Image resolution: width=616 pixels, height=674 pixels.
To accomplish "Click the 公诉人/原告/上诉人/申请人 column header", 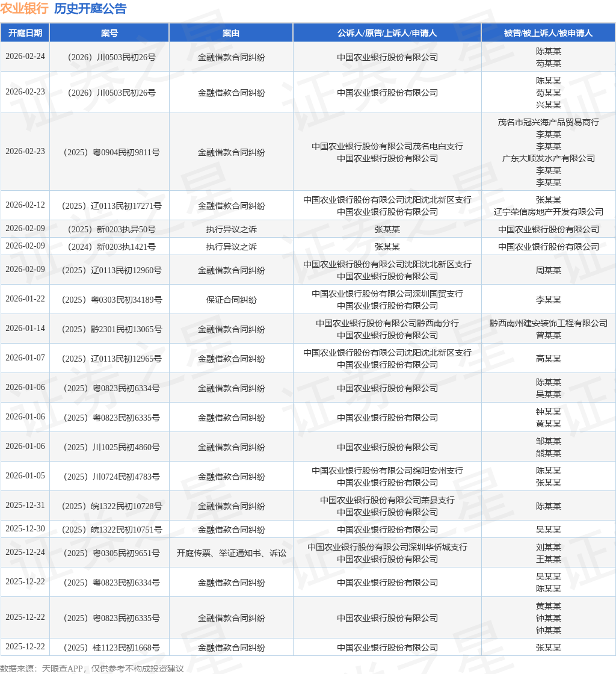I will click(387, 33).
